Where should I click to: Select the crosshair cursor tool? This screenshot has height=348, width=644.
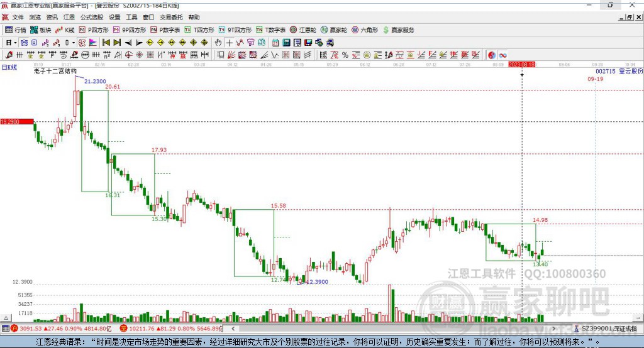pos(229,43)
